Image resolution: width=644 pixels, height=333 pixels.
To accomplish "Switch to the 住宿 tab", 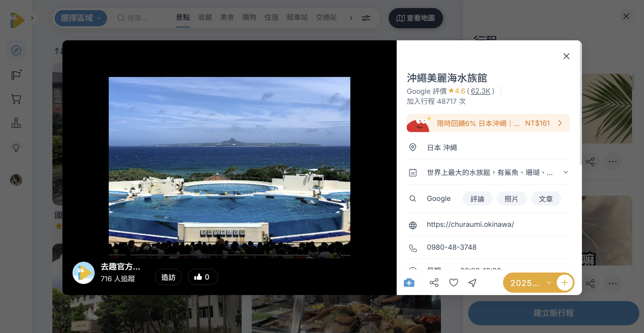I will [271, 17].
